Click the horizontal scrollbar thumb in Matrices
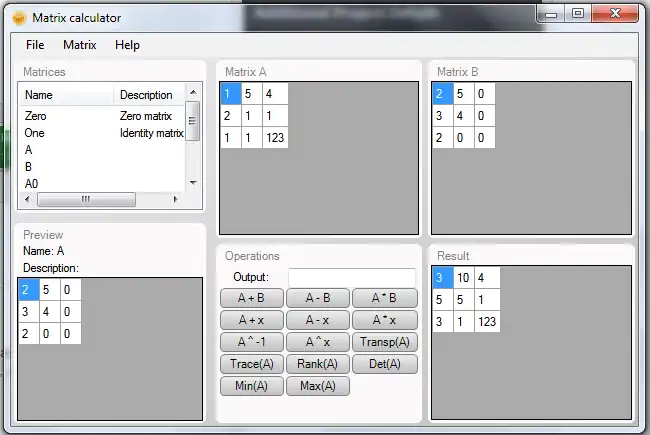This screenshot has width=650, height=435. point(86,199)
